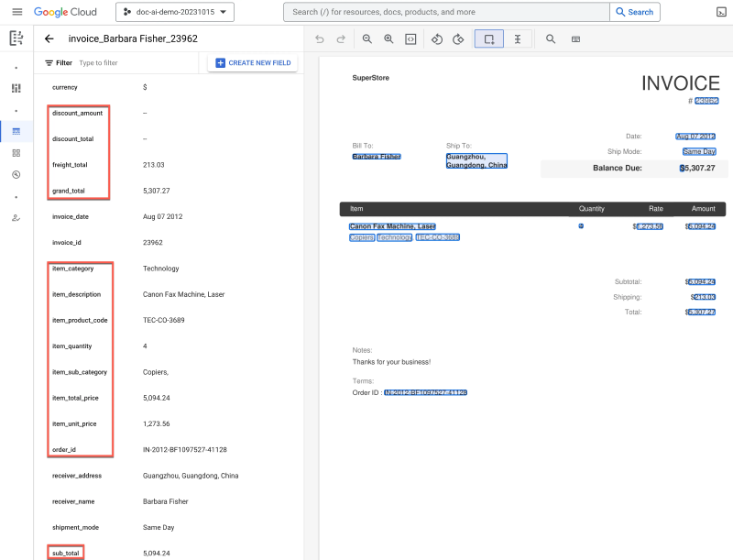733x560 pixels.
Task: Click the filter funnel icon
Action: coord(49,62)
